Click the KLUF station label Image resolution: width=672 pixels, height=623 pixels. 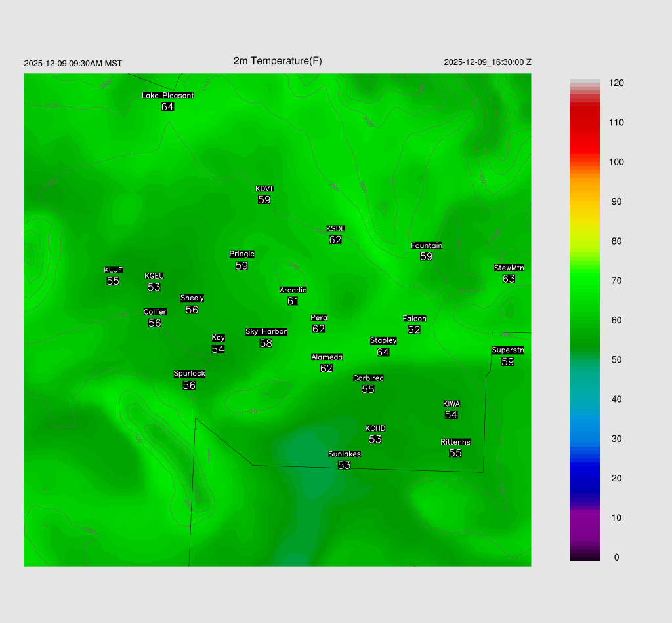(x=113, y=270)
